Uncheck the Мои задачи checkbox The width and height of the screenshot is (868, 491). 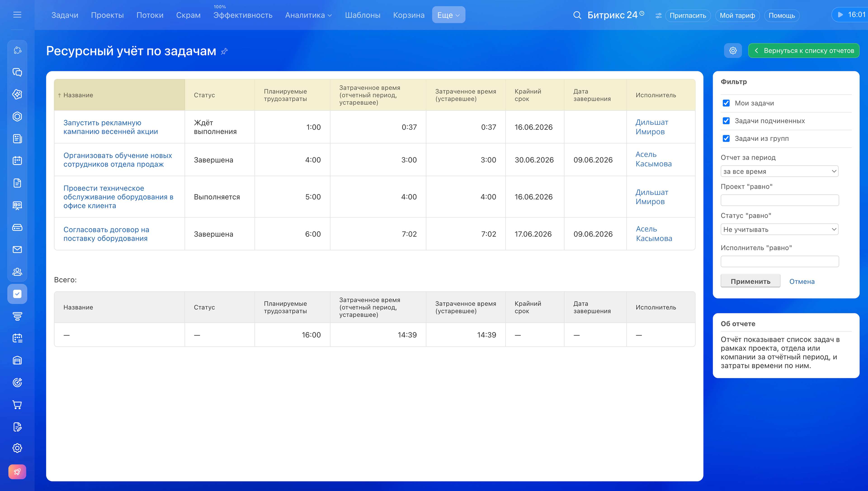tap(726, 103)
